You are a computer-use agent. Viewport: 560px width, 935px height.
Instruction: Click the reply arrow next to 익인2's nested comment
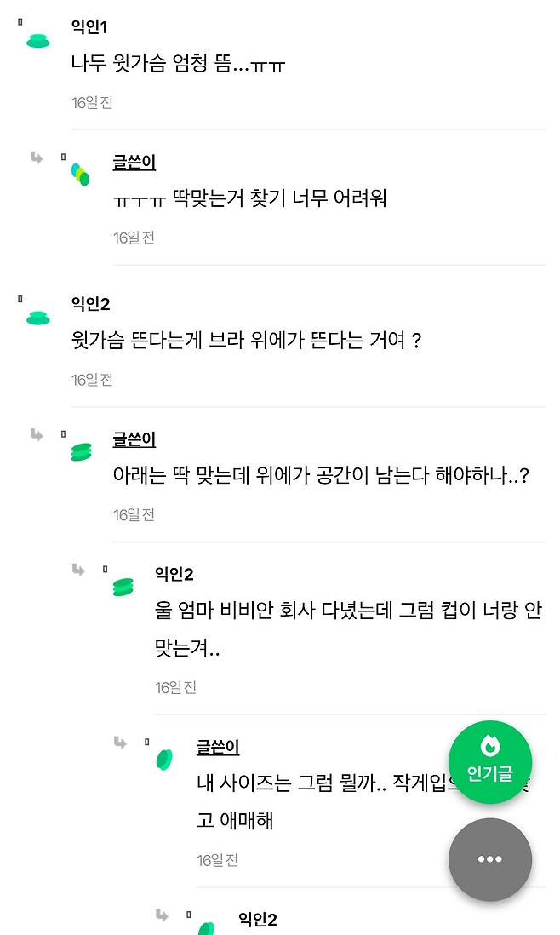pos(77,571)
